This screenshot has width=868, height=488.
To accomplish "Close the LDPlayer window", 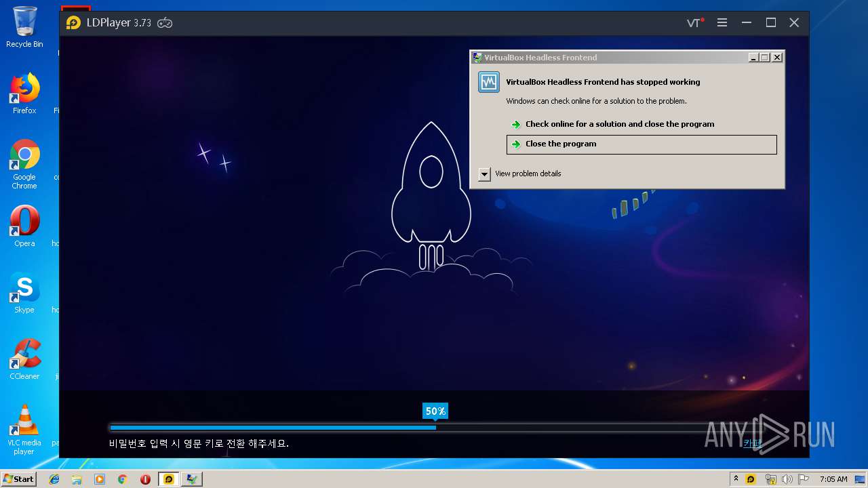I will 794,22.
